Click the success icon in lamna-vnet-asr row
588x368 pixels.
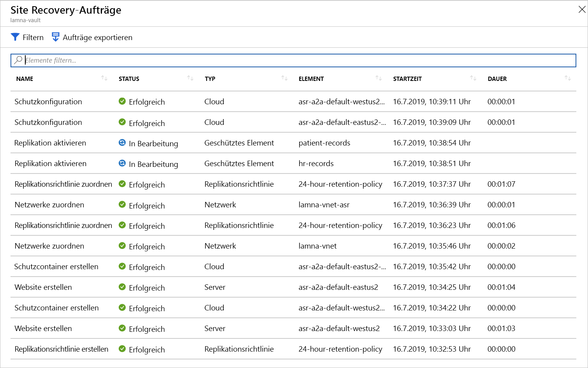point(122,204)
